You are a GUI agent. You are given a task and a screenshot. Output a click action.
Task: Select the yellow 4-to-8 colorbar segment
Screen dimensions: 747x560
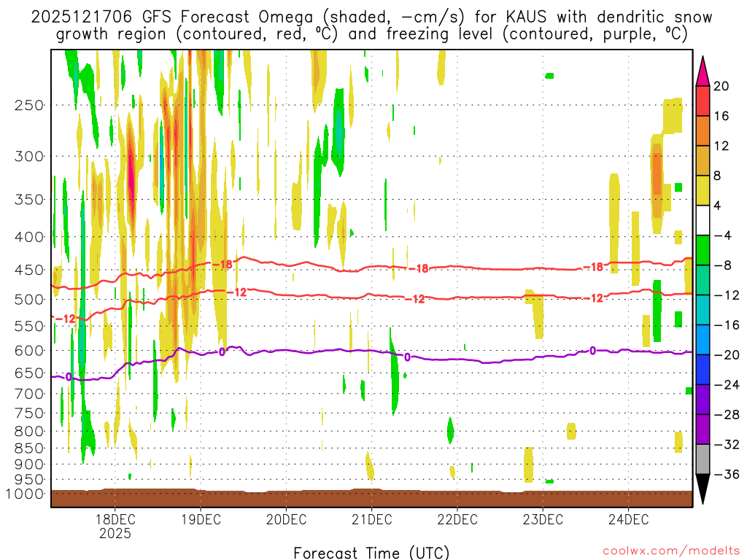click(x=703, y=190)
